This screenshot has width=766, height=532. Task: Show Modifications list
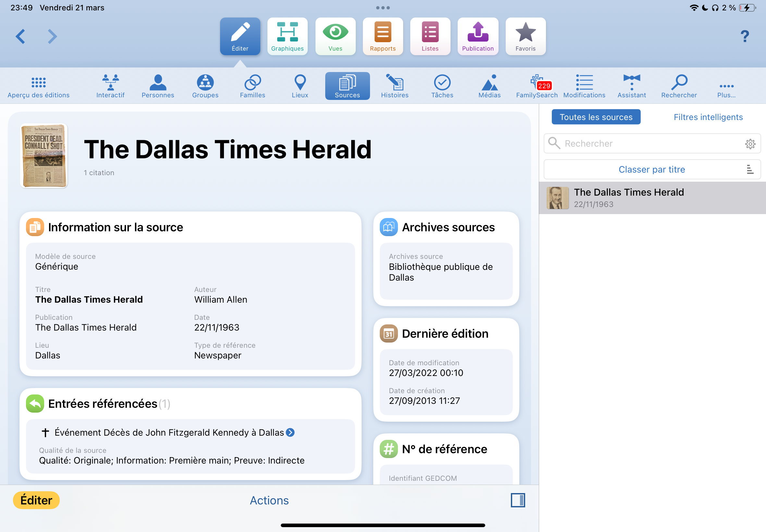(x=584, y=86)
